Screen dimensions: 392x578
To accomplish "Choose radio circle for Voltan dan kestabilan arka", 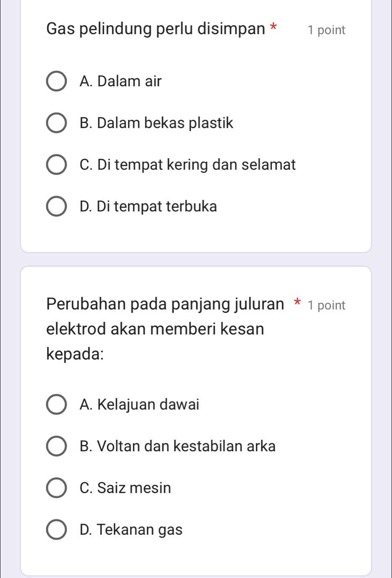I will pyautogui.click(x=56, y=446).
